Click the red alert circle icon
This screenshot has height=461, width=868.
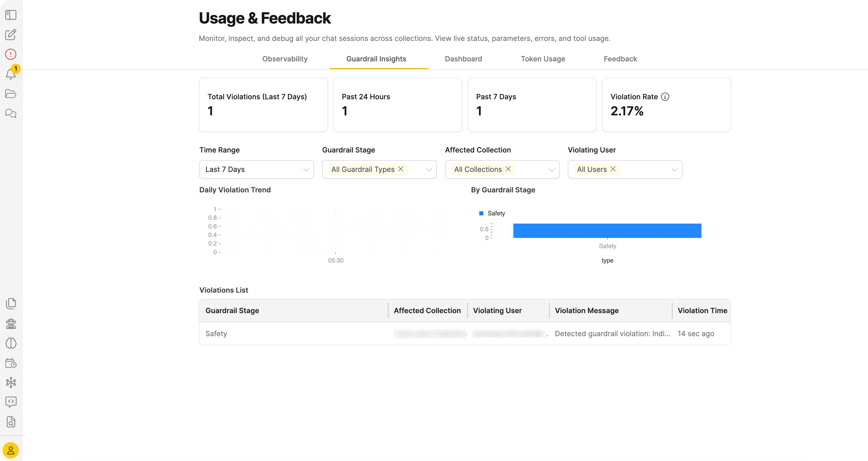point(11,54)
